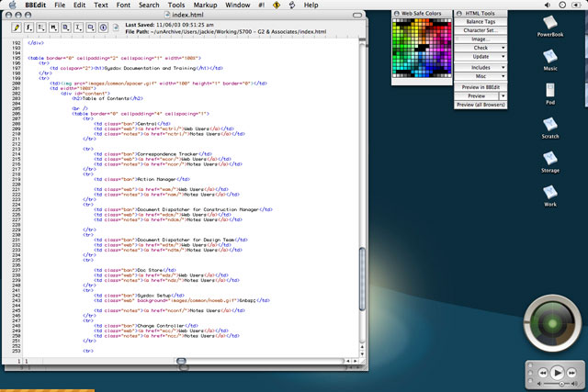
Task: Select the Pod device icon on the desktop
Action: (549, 91)
